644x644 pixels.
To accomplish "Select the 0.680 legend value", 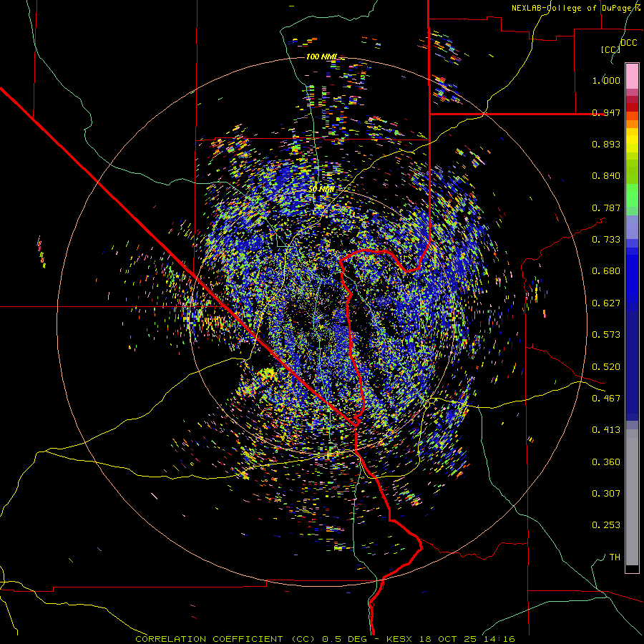I will pyautogui.click(x=606, y=271).
